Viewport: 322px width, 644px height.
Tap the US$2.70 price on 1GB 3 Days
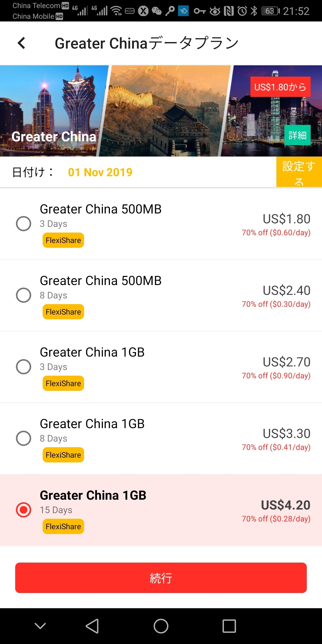[287, 362]
